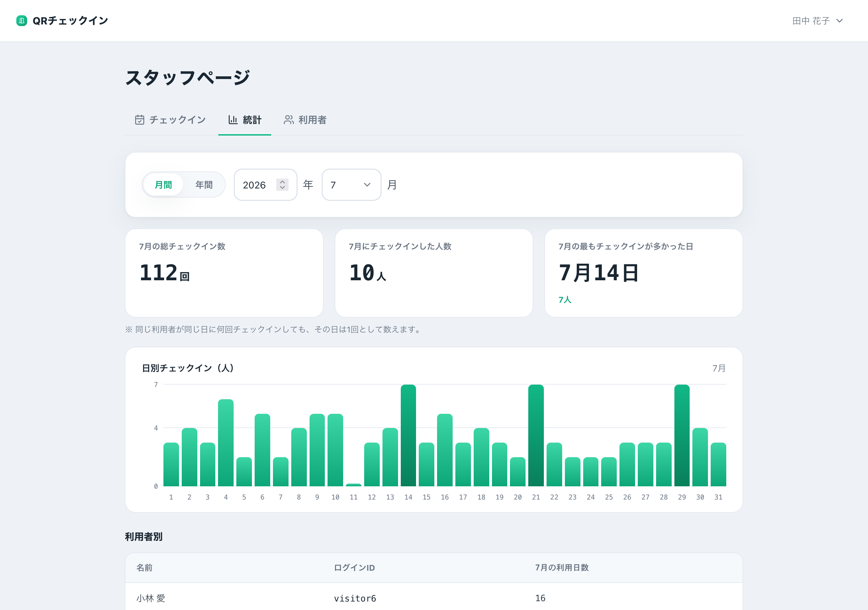The height and width of the screenshot is (610, 868).
Task: Decrease the year with the stepper down arrow
Action: [282, 187]
